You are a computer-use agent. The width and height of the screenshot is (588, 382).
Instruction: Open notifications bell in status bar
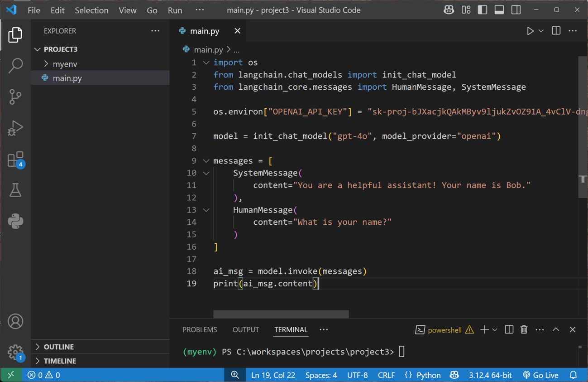click(574, 375)
